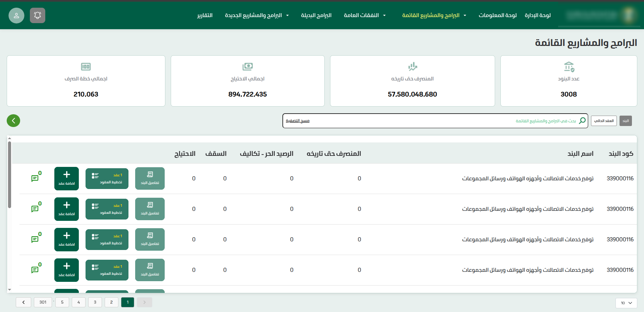Expand النفقات العامة dropdown menu
This screenshot has height=312, width=644.
tap(365, 15)
